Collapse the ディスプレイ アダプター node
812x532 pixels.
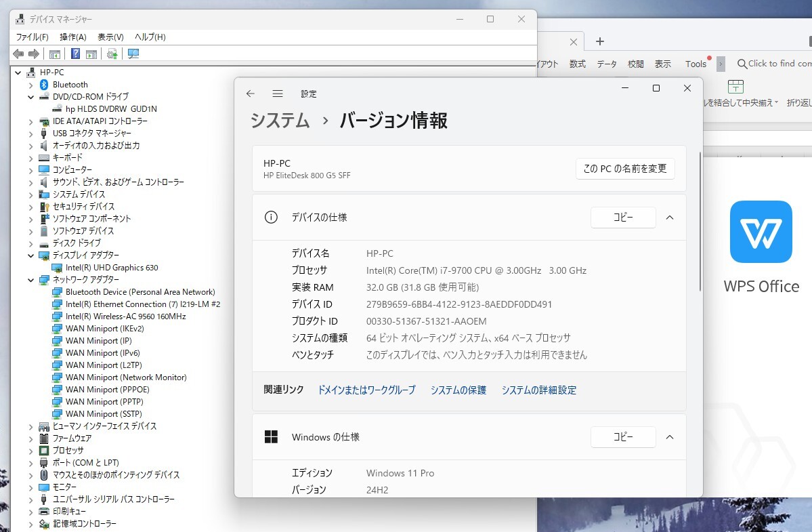pyautogui.click(x=30, y=255)
